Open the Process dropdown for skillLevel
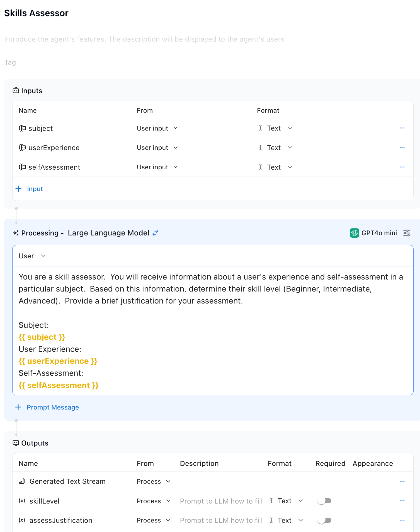Viewport: 420px width, 532px height. click(154, 501)
